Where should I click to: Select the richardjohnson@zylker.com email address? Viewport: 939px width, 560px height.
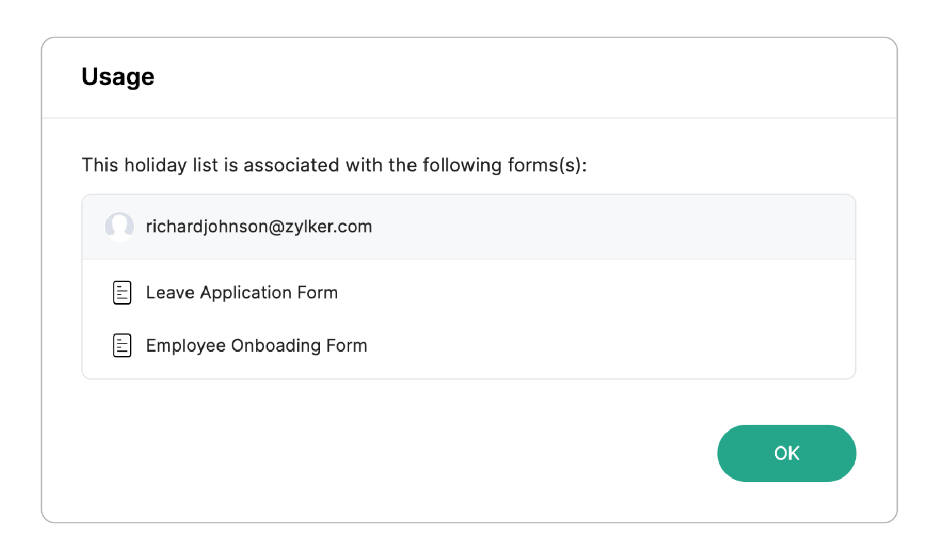click(259, 227)
